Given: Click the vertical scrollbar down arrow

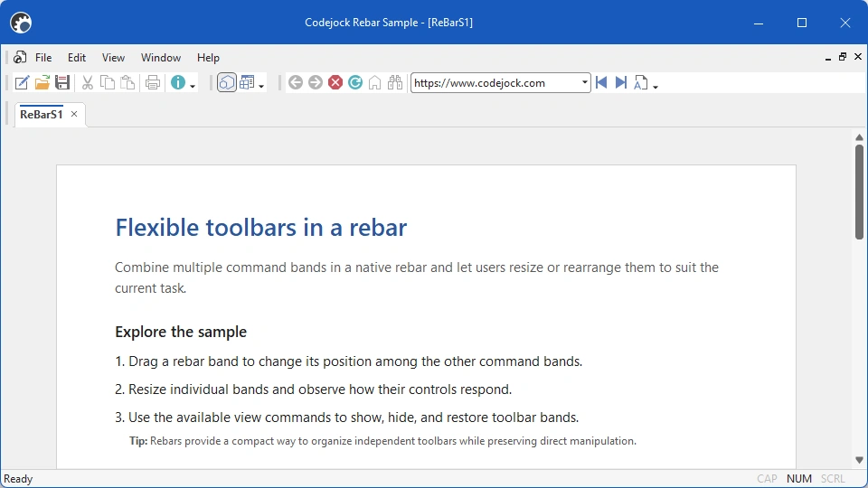Looking at the screenshot, I should pyautogui.click(x=859, y=460).
